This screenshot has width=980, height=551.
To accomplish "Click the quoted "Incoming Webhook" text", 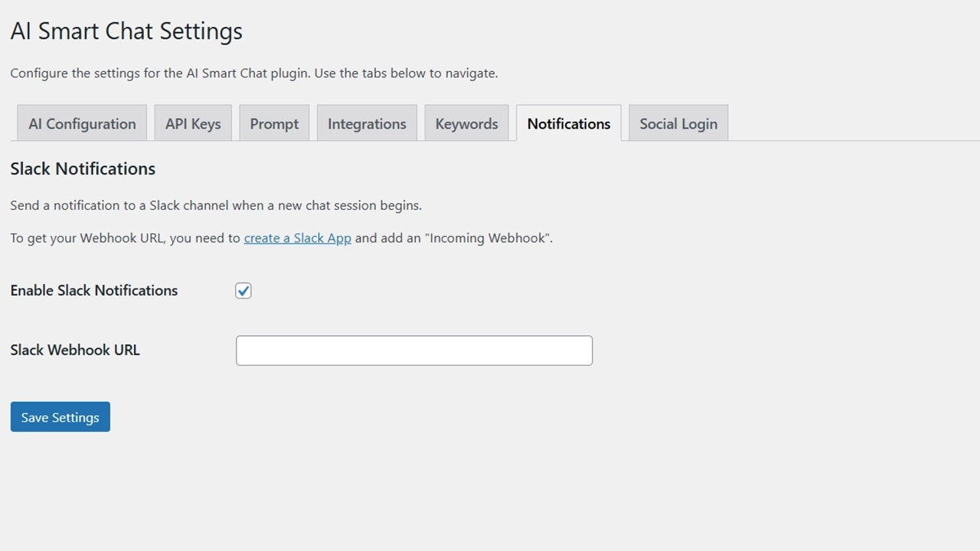I will (488, 238).
